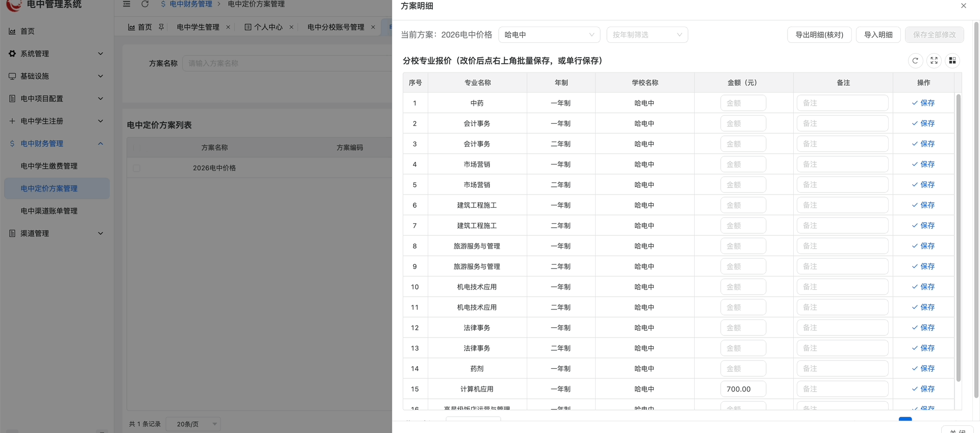The image size is (980, 433).
Task: Open the 20条/页 page size dropdown
Action: 193,424
